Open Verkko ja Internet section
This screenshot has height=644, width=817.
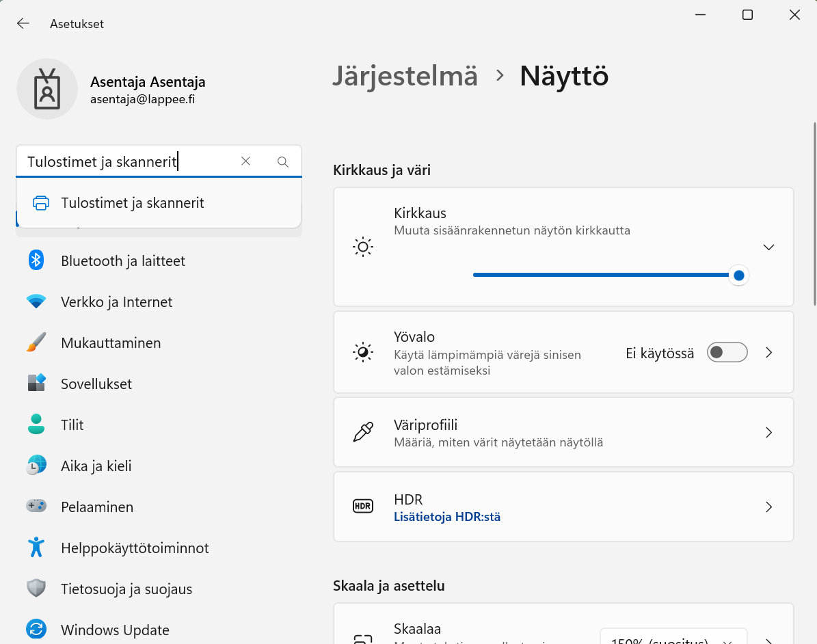click(159, 301)
